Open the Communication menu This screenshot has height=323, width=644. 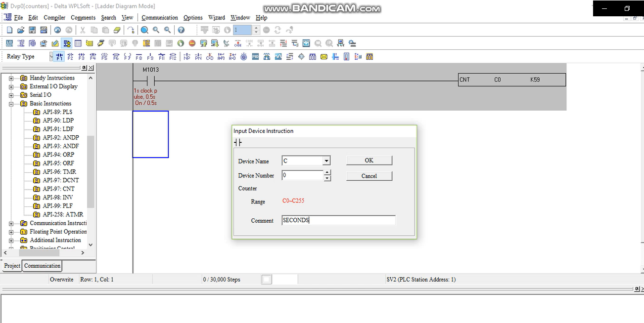[x=159, y=17]
